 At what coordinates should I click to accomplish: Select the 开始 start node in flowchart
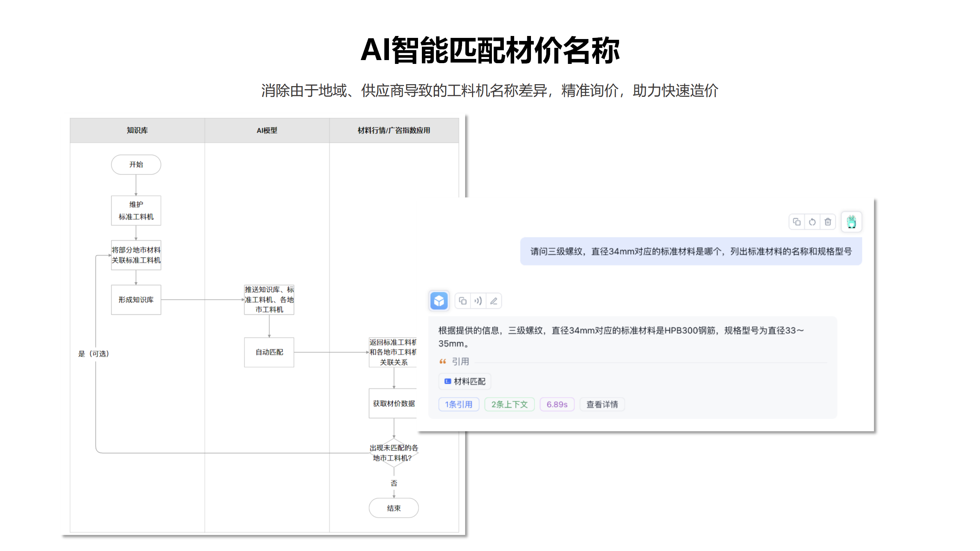[x=136, y=165]
